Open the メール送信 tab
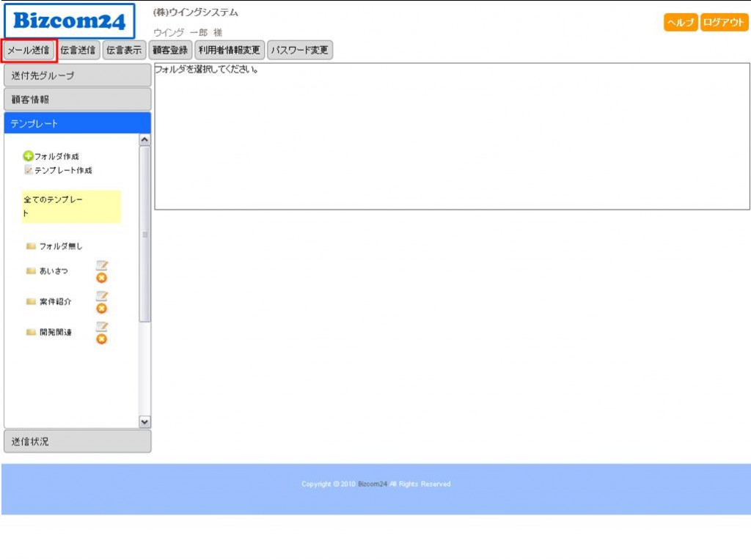Image resolution: width=751 pixels, height=560 pixels. point(29,51)
